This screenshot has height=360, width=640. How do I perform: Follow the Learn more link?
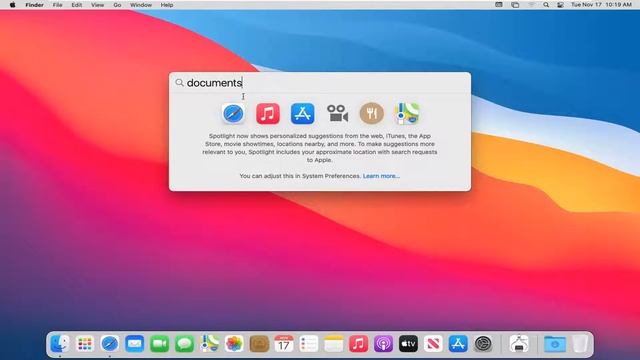click(381, 176)
